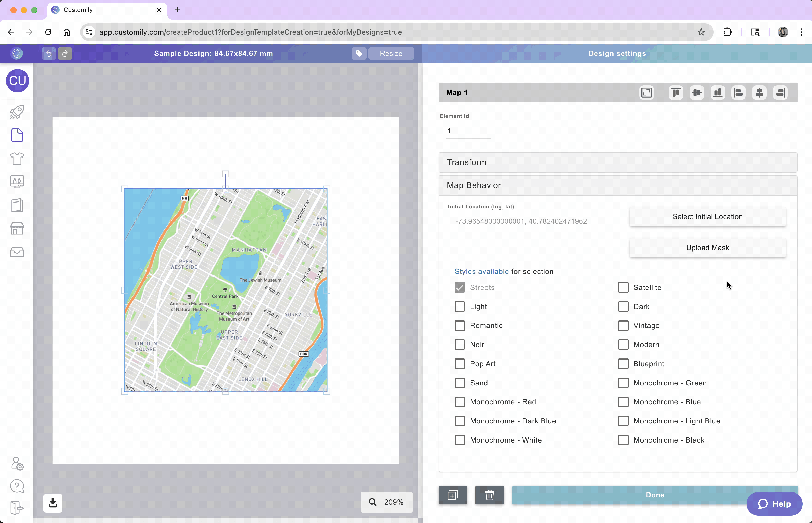This screenshot has height=523, width=812.
Task: Open the 209% zoom level control
Action: tap(387, 502)
